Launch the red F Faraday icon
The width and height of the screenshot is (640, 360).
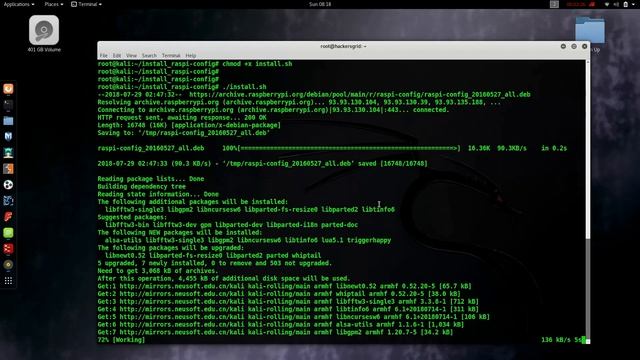click(8, 216)
